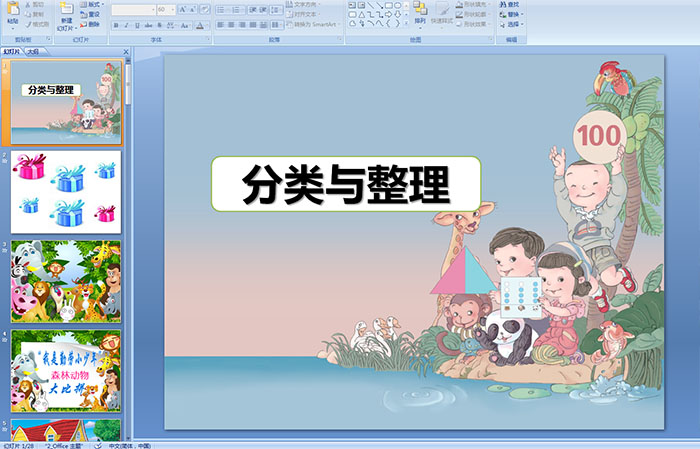The width and height of the screenshot is (700, 449).
Task: Select the triangle shape
Action: (362, 15)
